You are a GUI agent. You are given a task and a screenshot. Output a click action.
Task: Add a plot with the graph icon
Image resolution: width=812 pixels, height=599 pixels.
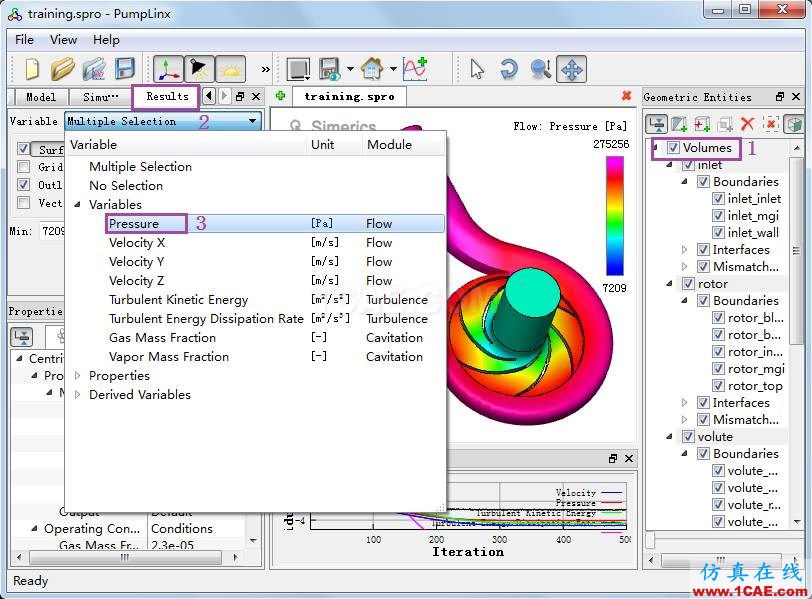(415, 68)
